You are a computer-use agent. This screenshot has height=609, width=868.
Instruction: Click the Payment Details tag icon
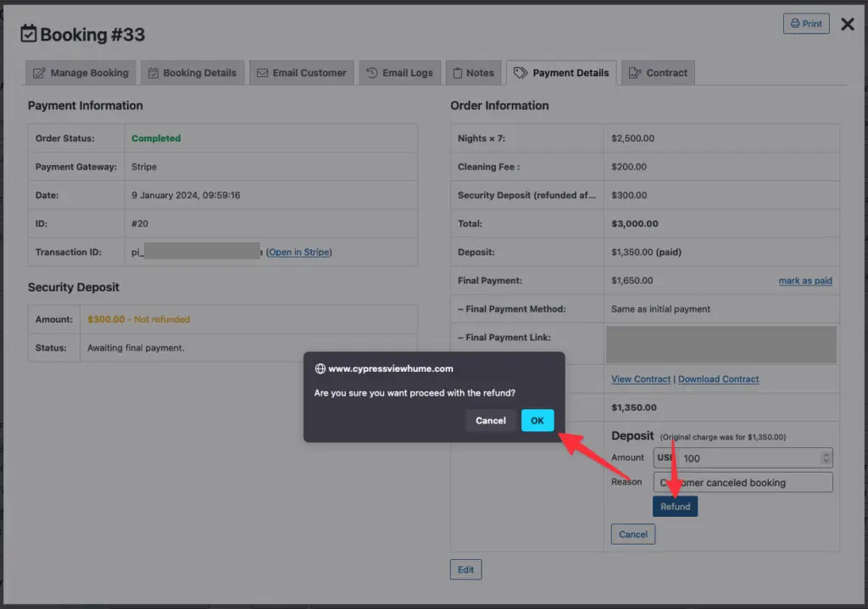[520, 73]
